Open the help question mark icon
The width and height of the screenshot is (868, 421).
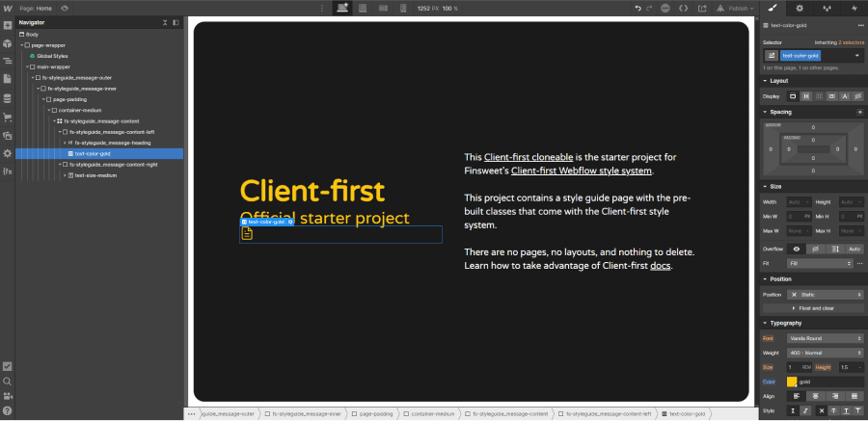pyautogui.click(x=7, y=411)
